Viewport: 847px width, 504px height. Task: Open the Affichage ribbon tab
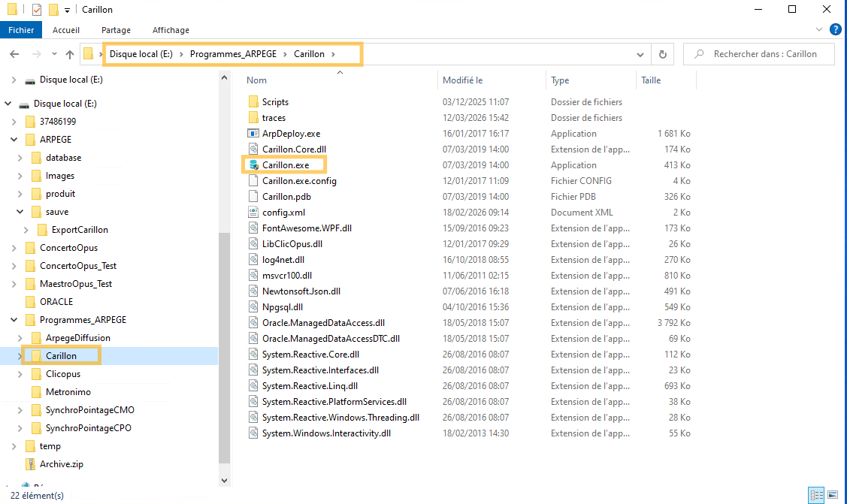171,30
